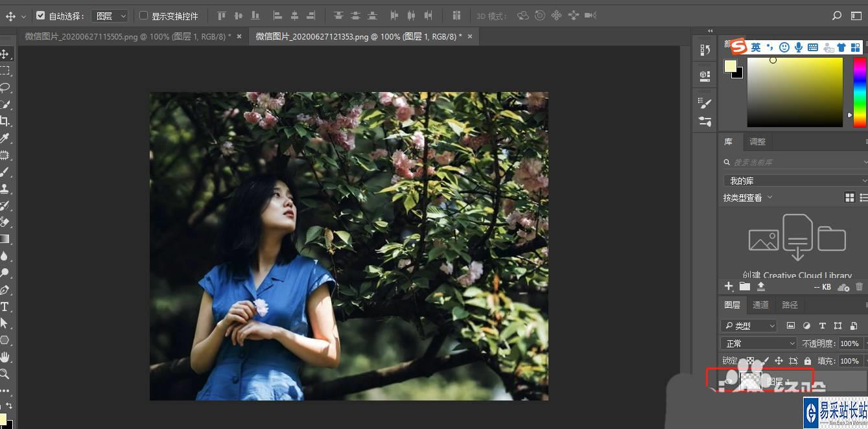Switch to the 微信图片_20200627115505.png document tab
Viewport: 868px width, 429px height.
pos(127,37)
